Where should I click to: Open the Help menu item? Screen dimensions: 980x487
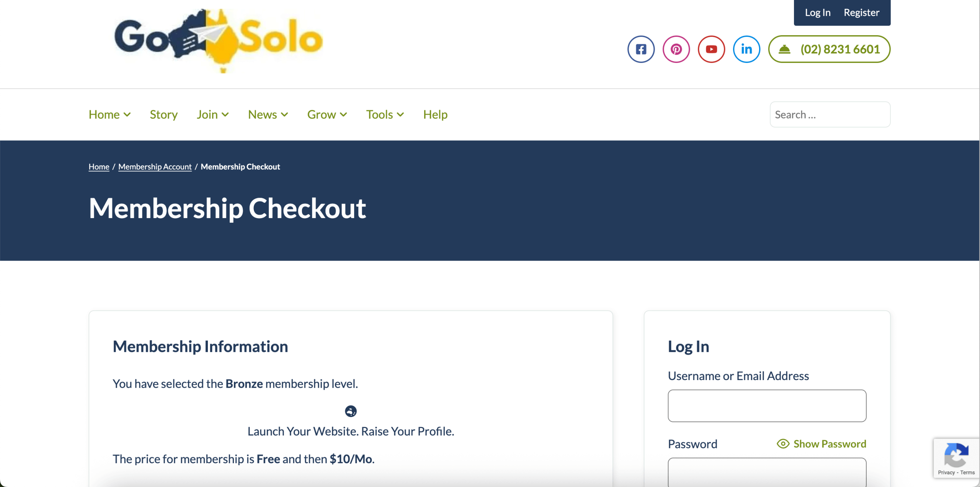(x=435, y=115)
